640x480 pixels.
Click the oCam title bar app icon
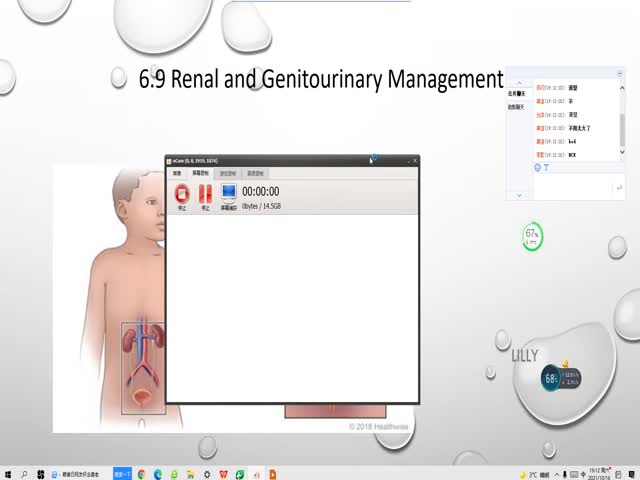click(169, 161)
